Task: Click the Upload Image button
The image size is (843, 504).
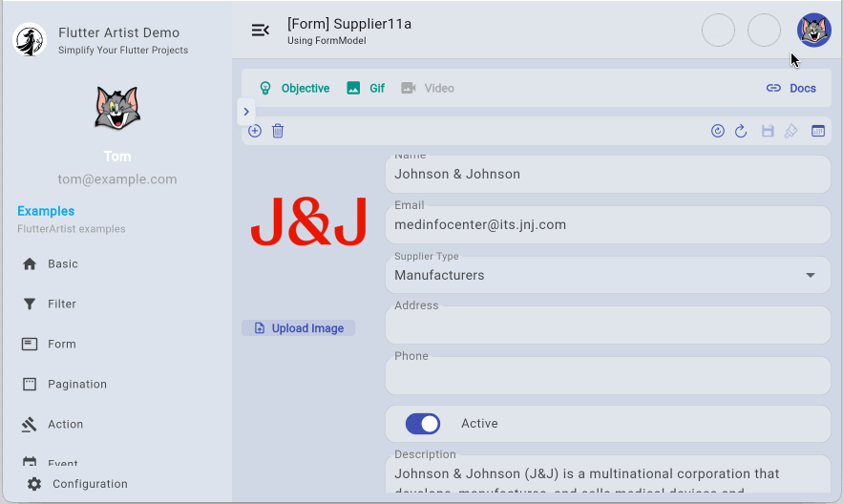Action: (x=298, y=328)
